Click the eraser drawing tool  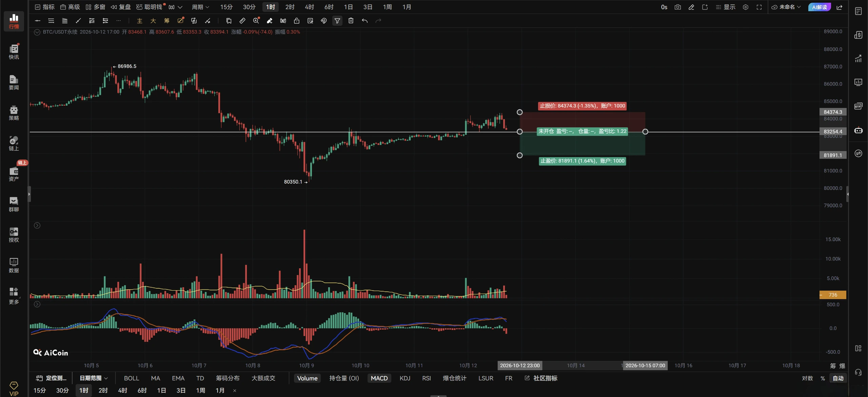(270, 21)
